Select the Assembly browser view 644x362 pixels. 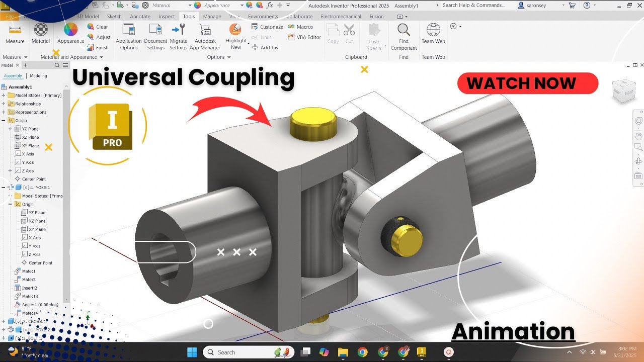point(13,76)
